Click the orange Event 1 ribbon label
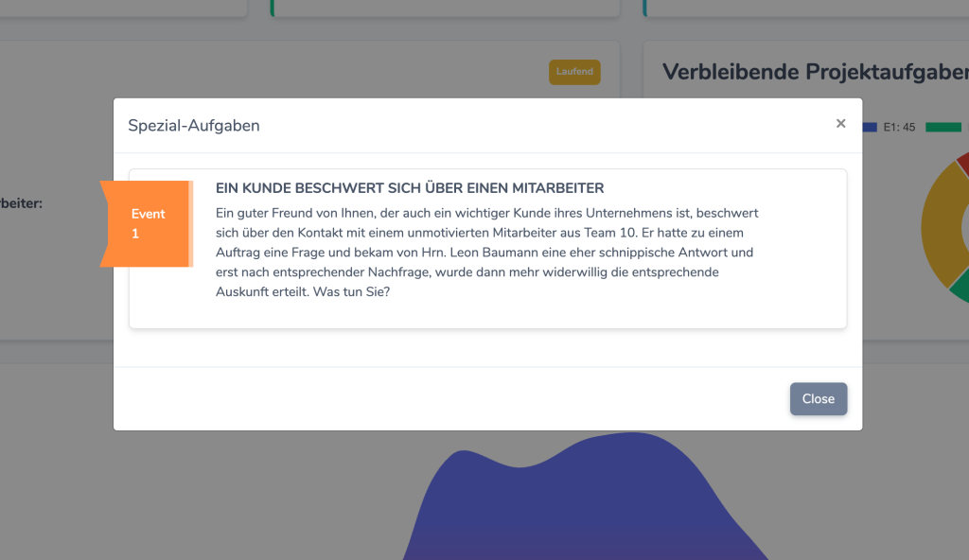Viewport: 969px width, 560px height. click(147, 224)
